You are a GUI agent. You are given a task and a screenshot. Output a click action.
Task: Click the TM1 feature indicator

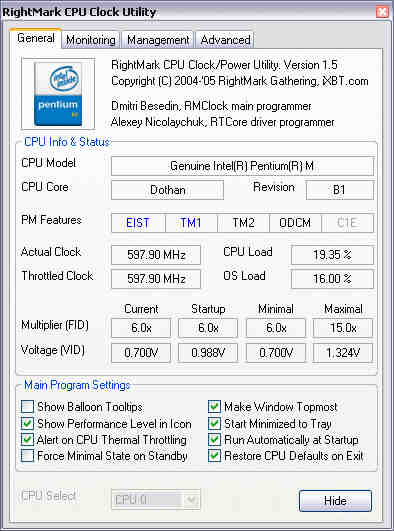(191, 223)
